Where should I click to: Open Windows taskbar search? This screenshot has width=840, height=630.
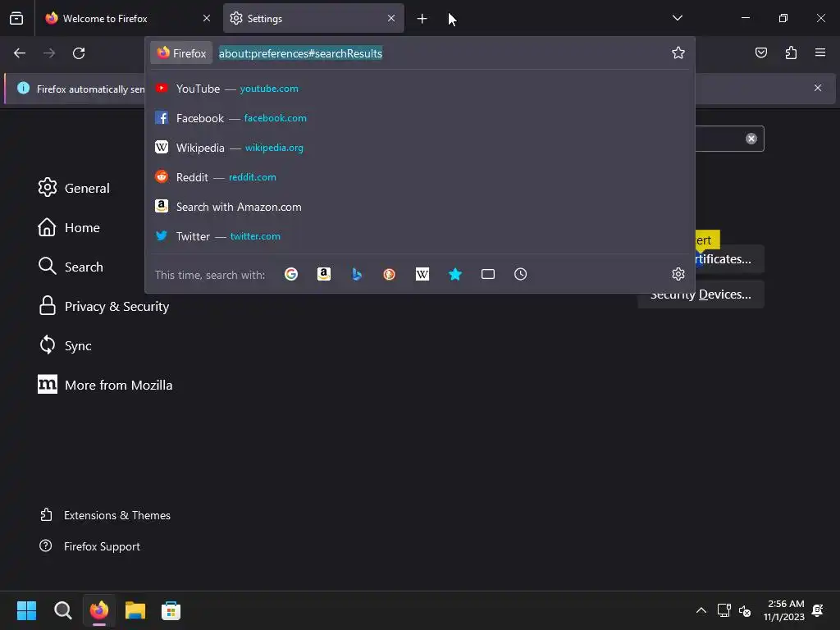(x=62, y=610)
